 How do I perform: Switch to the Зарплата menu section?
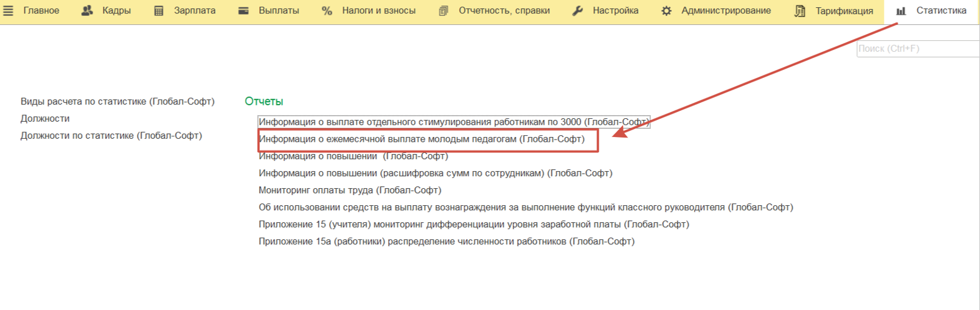click(x=194, y=10)
